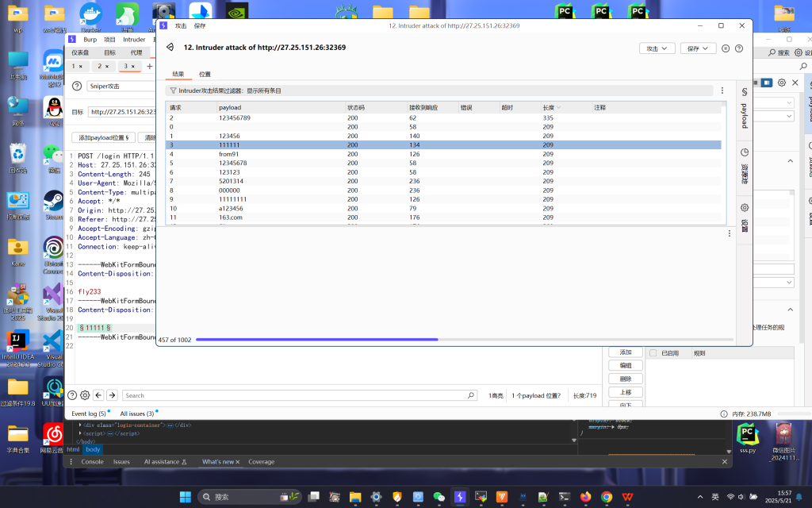Image resolution: width=812 pixels, height=508 pixels.
Task: Open the resource pool side panel
Action: coord(744,167)
